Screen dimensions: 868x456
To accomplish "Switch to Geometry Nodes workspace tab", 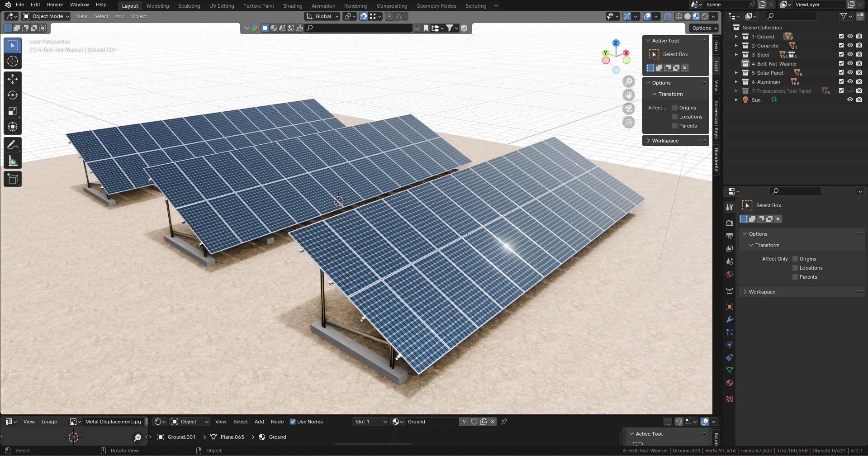I will [436, 6].
